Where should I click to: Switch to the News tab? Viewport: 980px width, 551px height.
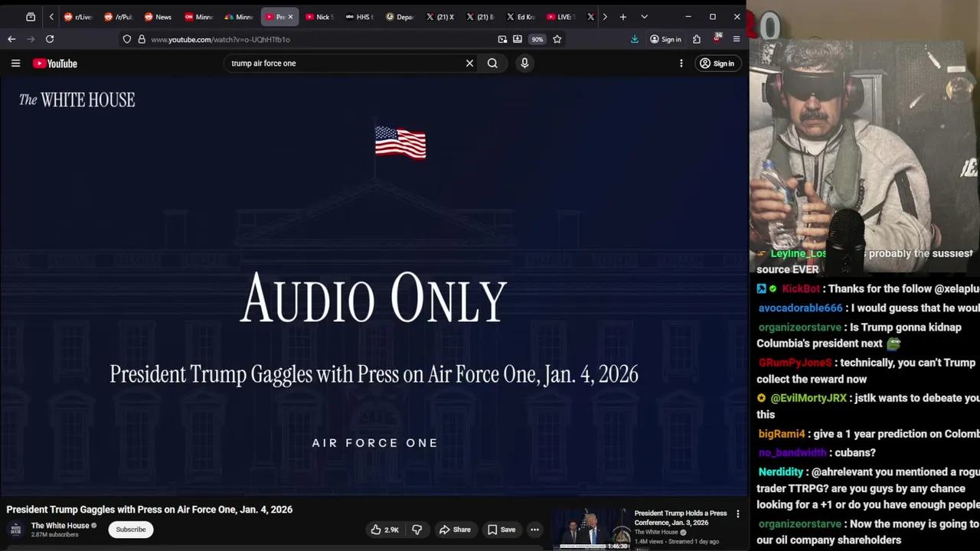pos(158,17)
